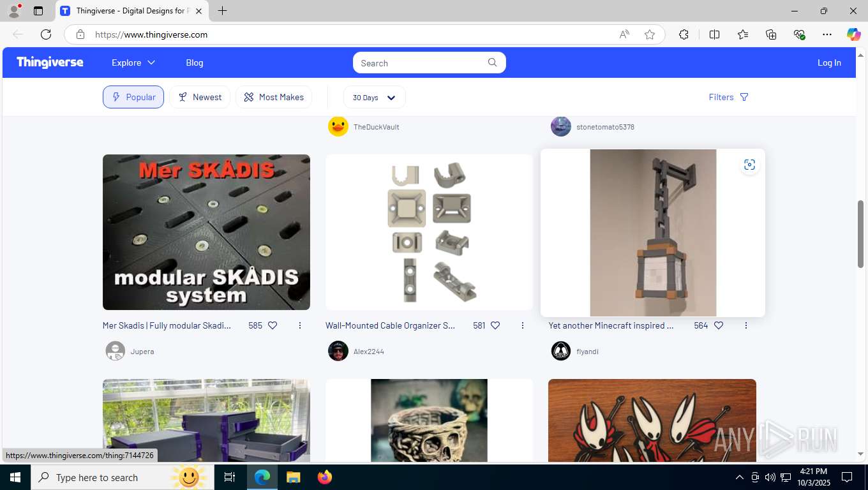Open Favorites list icon

743,34
